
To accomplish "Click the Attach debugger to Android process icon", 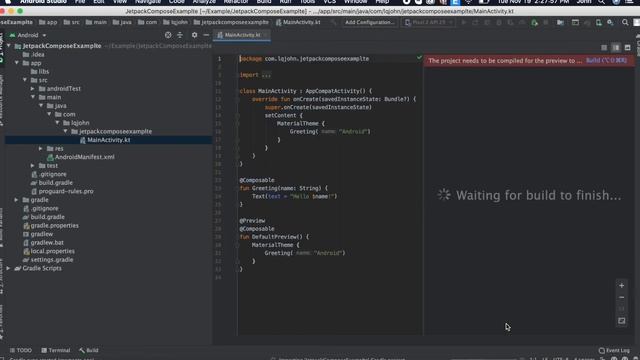I will click(534, 22).
